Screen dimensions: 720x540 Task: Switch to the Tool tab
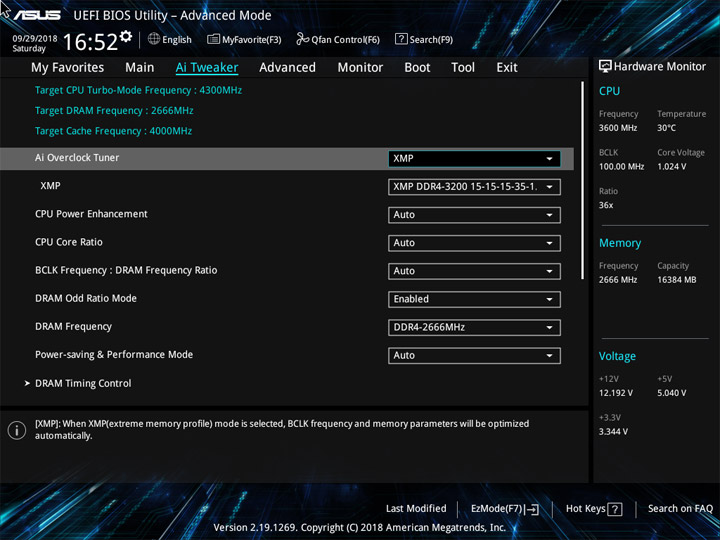click(463, 68)
